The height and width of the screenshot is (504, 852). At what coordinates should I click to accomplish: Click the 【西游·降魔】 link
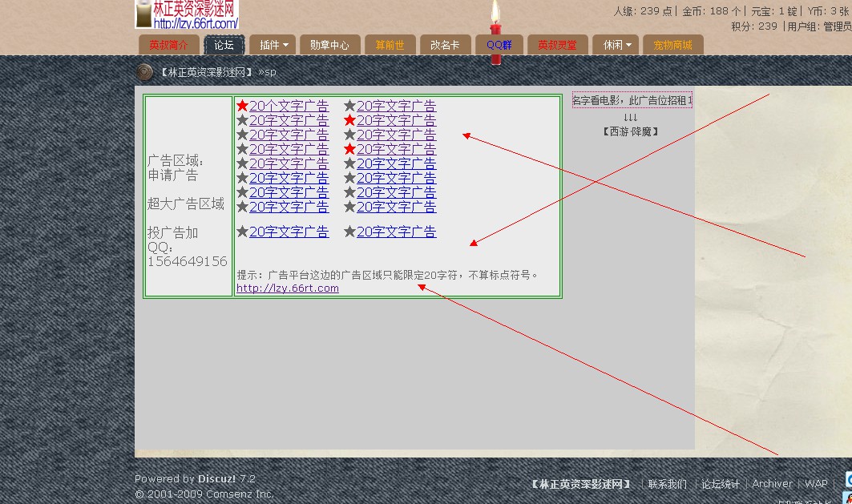(x=631, y=131)
